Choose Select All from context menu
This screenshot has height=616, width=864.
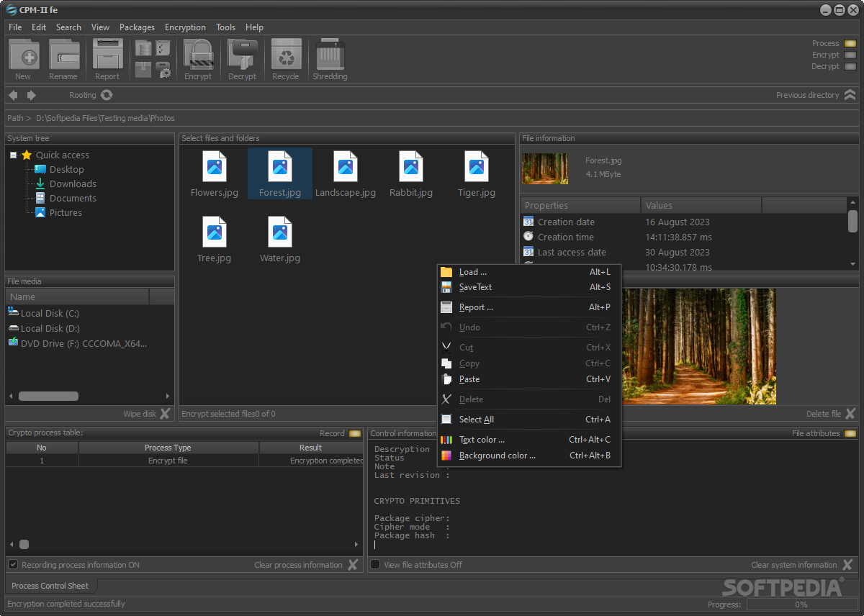[528, 420]
